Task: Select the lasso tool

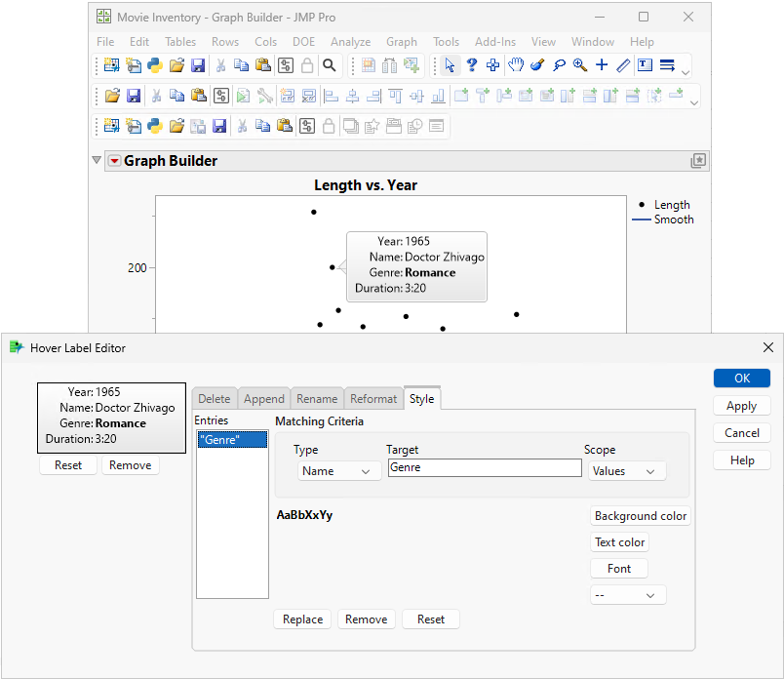Action: click(559, 65)
